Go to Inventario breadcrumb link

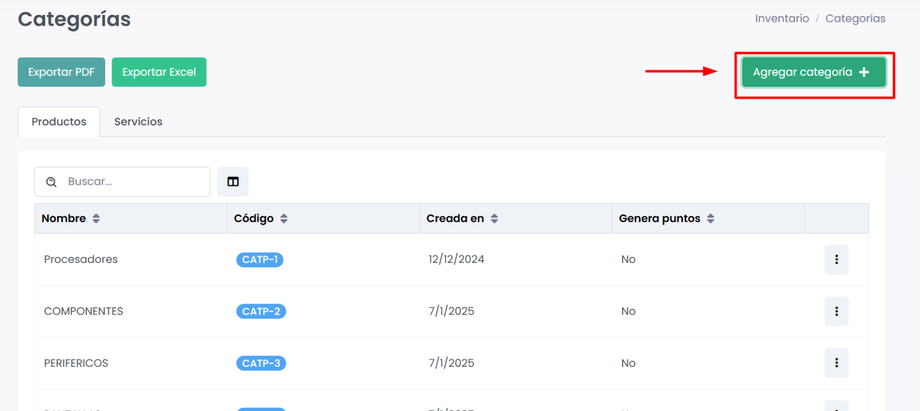coord(782,19)
